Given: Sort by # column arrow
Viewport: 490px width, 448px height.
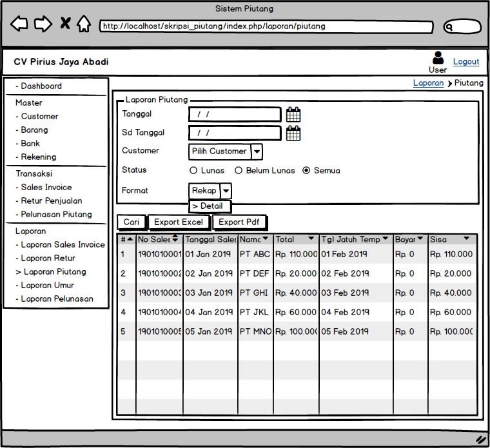Looking at the screenshot, I should 130,239.
